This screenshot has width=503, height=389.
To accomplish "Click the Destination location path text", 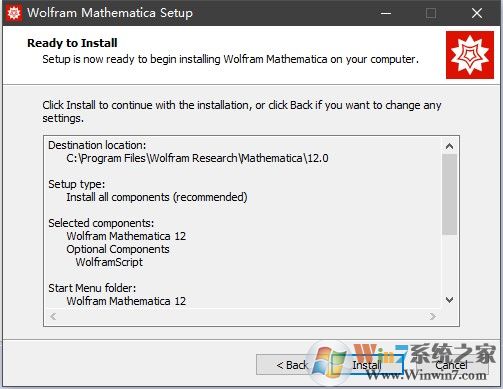I will (x=197, y=158).
